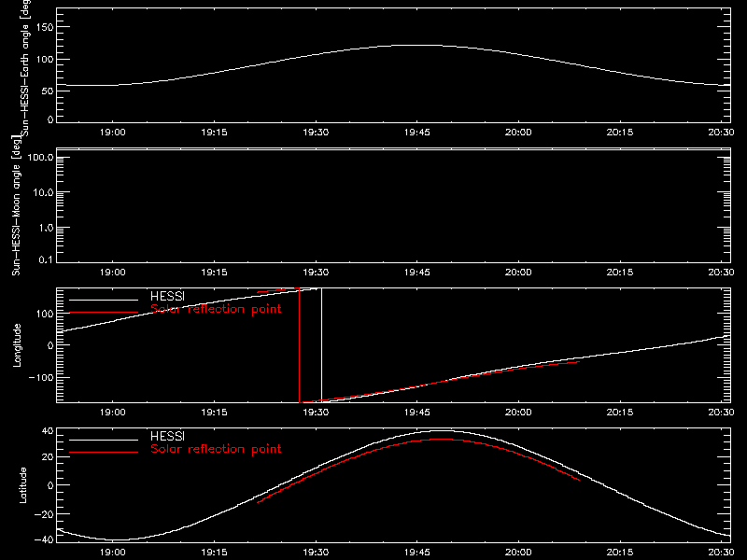Click red legend line in Latitude plot
Image resolution: width=747 pixels, height=560 pixels.
click(104, 453)
